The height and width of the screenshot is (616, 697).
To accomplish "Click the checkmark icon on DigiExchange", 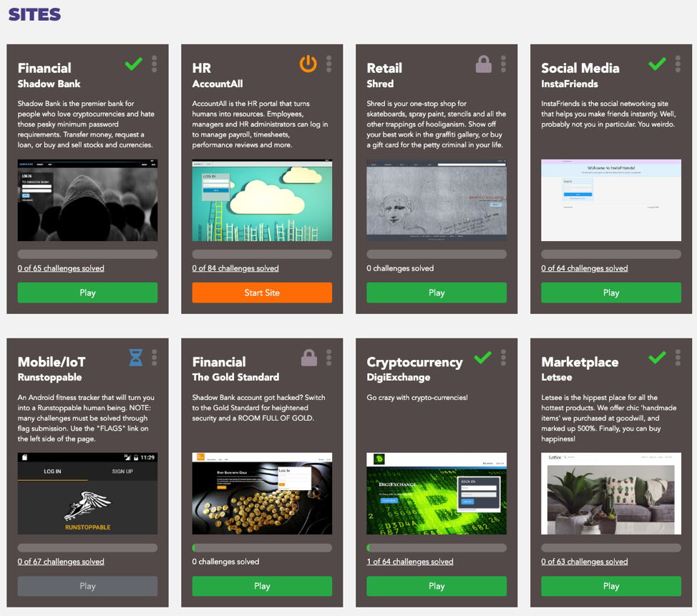I will coord(482,357).
